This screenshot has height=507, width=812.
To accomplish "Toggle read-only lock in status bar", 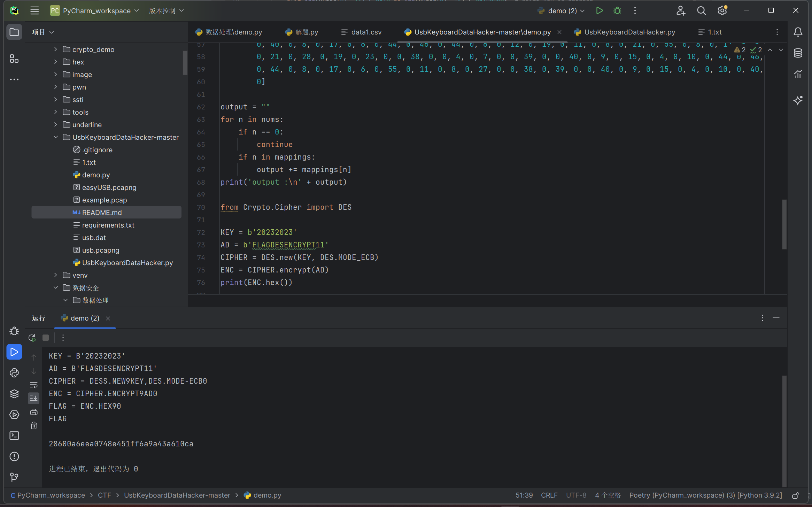I will tap(795, 496).
